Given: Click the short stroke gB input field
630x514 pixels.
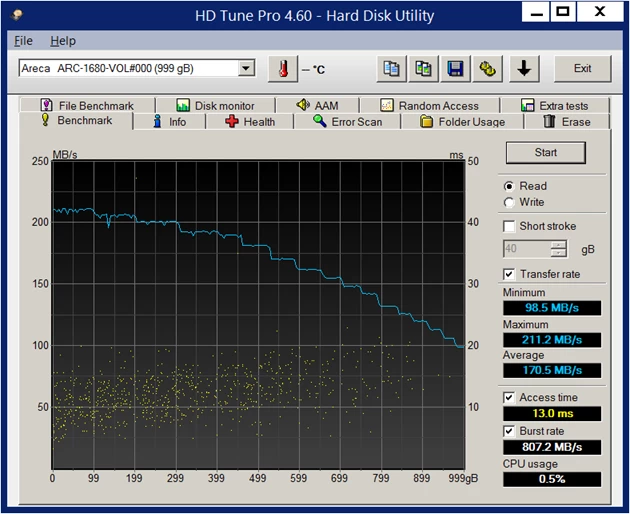Looking at the screenshot, I should [x=527, y=249].
